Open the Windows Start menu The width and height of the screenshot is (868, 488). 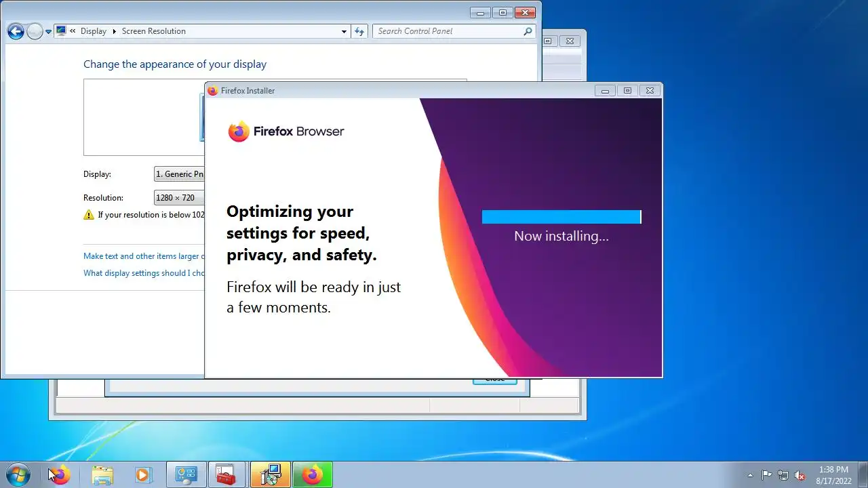(18, 474)
